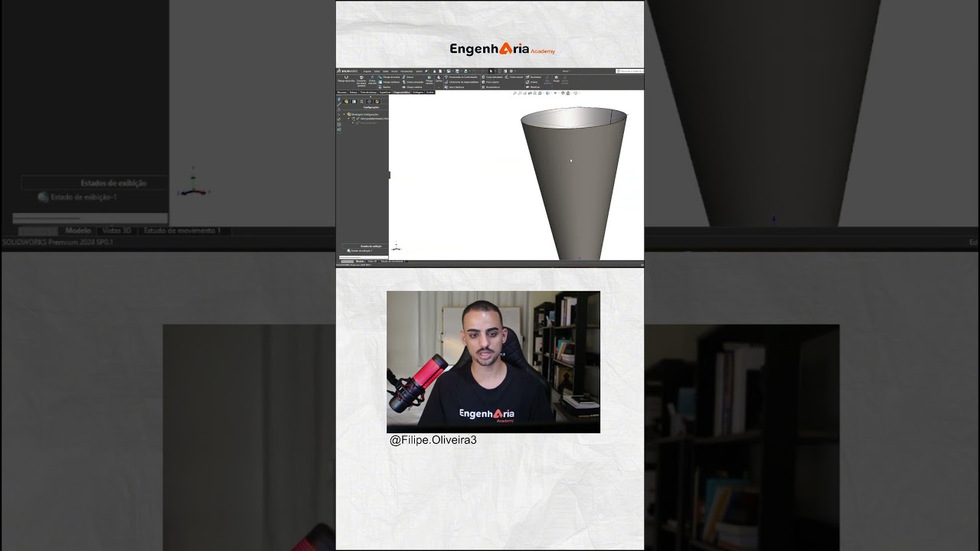Image resolution: width=980 pixels, height=551 pixels.
Task: Click the Dobrar tool
Action: pos(532,82)
